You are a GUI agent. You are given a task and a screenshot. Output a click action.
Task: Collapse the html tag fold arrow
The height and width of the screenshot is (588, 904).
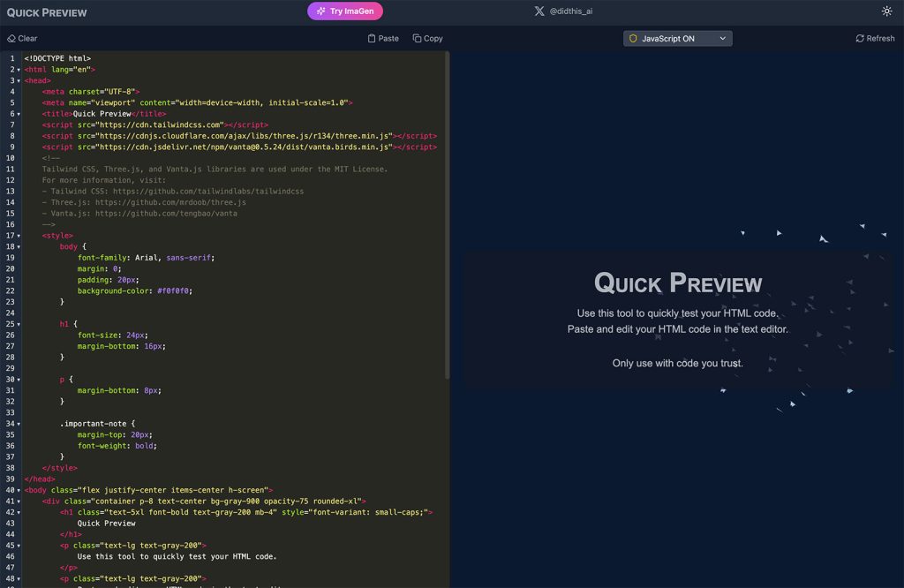point(19,70)
